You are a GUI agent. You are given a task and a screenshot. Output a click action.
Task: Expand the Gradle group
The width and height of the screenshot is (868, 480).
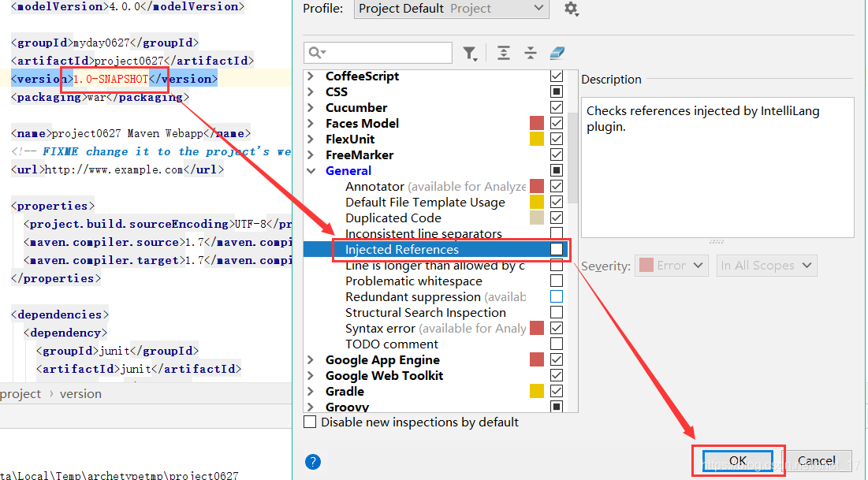coord(311,392)
